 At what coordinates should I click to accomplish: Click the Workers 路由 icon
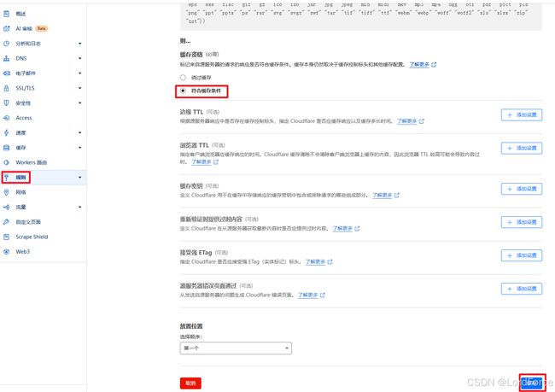(6, 162)
